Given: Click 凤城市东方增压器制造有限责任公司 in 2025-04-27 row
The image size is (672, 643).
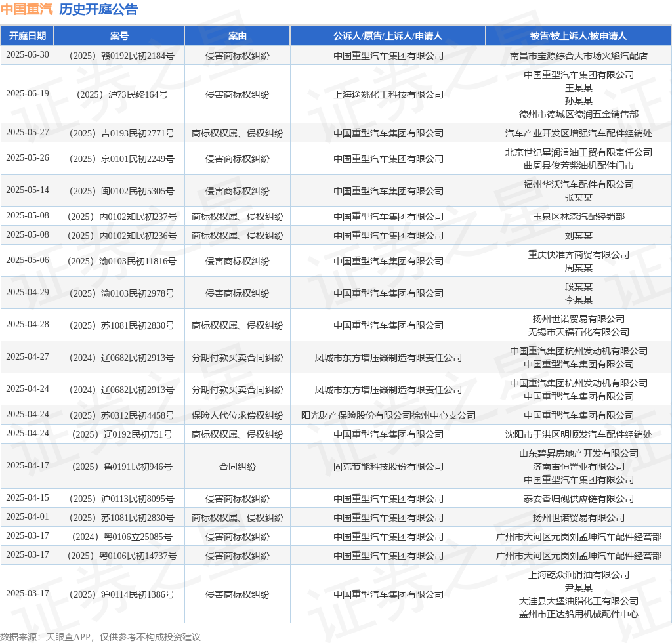Looking at the screenshot, I should point(388,358).
